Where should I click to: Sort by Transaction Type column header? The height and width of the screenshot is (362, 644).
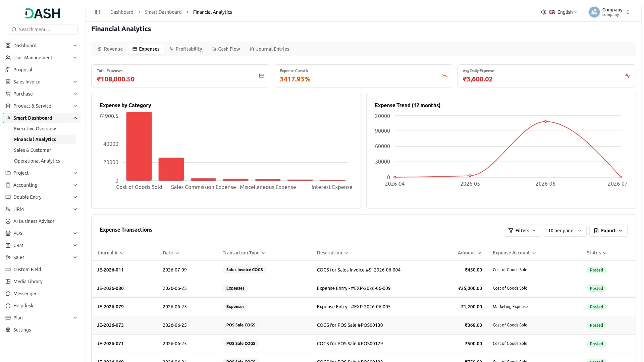tap(244, 253)
